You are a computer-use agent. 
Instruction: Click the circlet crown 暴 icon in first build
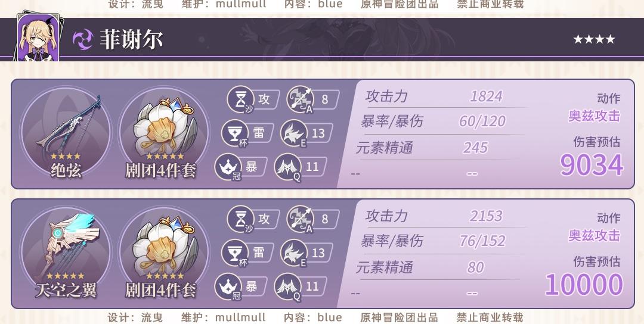click(228, 167)
